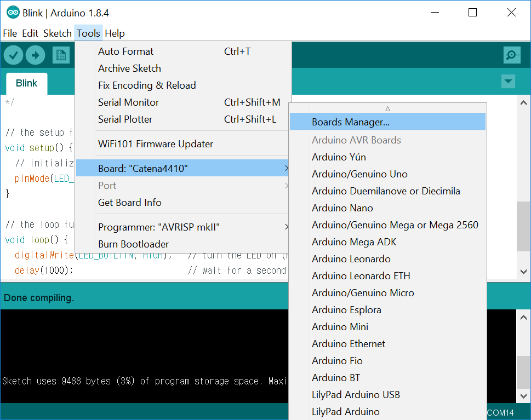Expand the Board: "Catena4410" submenu
Screen dimensions: 531x420
coord(183,168)
